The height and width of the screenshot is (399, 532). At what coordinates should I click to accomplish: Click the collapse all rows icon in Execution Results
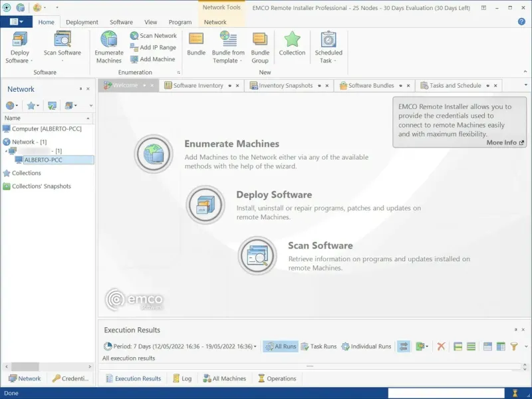(471, 346)
